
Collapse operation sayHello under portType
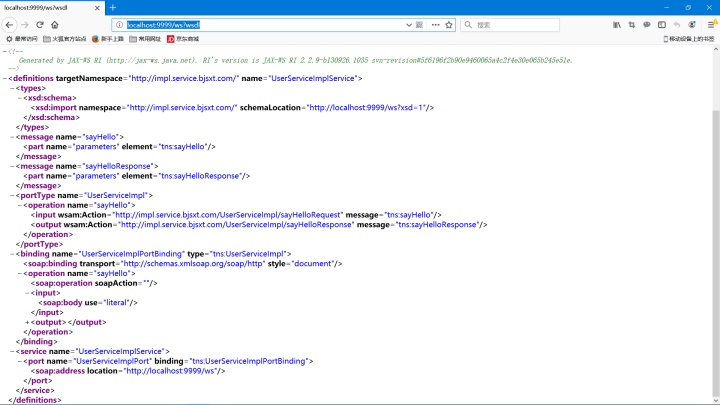pyautogui.click(x=20, y=205)
